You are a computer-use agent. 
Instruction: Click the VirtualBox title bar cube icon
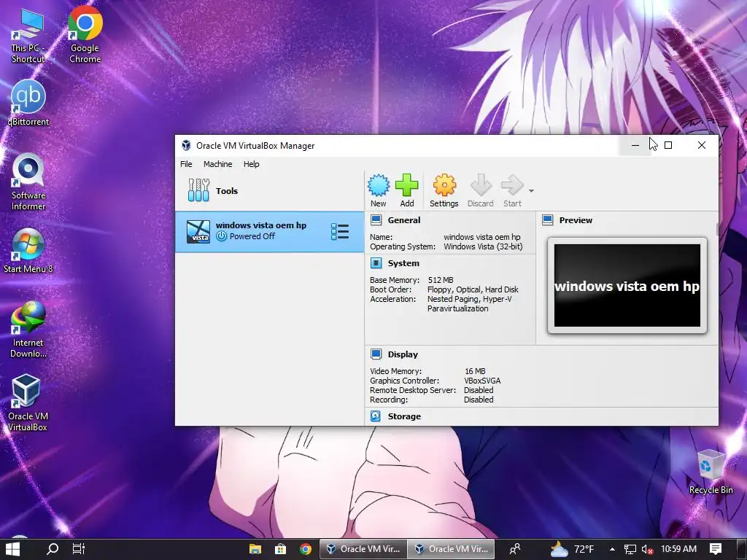click(186, 146)
